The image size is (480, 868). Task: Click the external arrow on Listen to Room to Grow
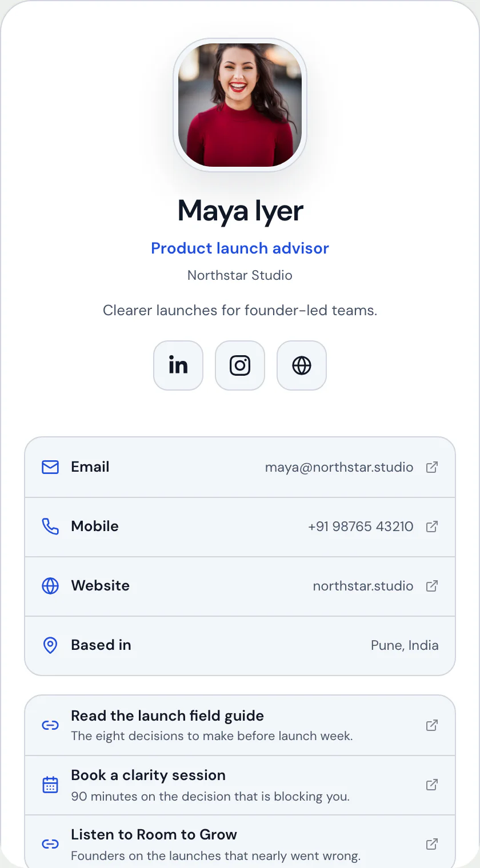[432, 844]
